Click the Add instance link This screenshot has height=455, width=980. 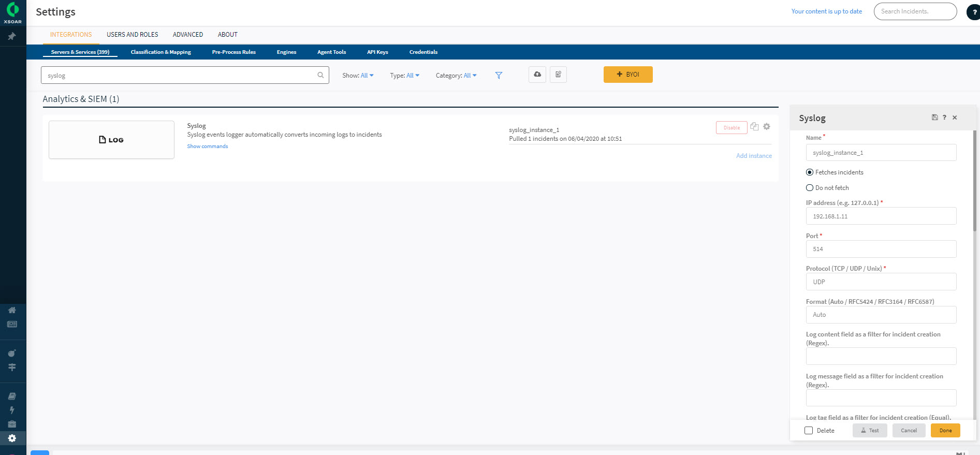[754, 156]
